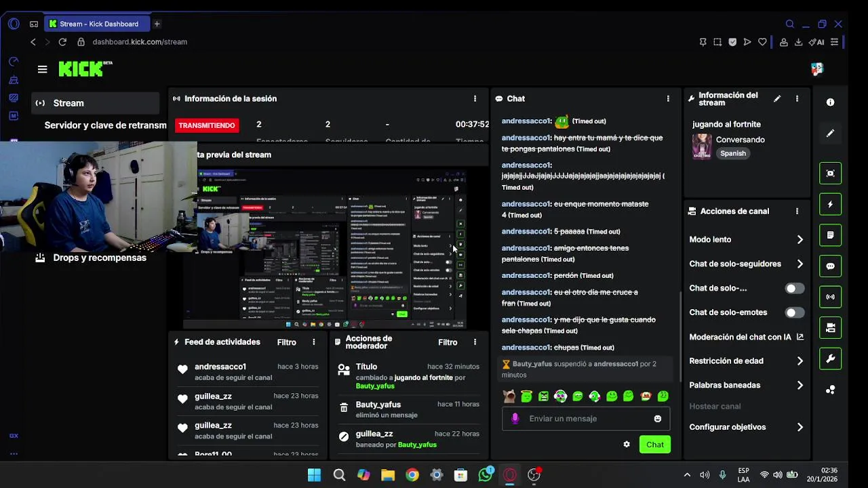
Task: Open Feed de actividades three-dot menu
Action: [313, 342]
